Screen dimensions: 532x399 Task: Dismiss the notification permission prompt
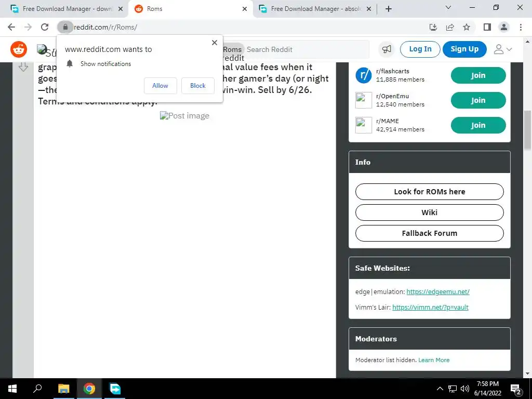pos(215,43)
